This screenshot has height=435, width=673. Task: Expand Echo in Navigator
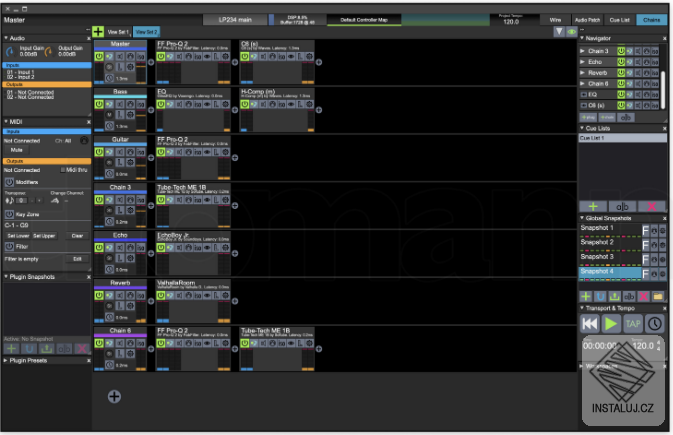(582, 62)
